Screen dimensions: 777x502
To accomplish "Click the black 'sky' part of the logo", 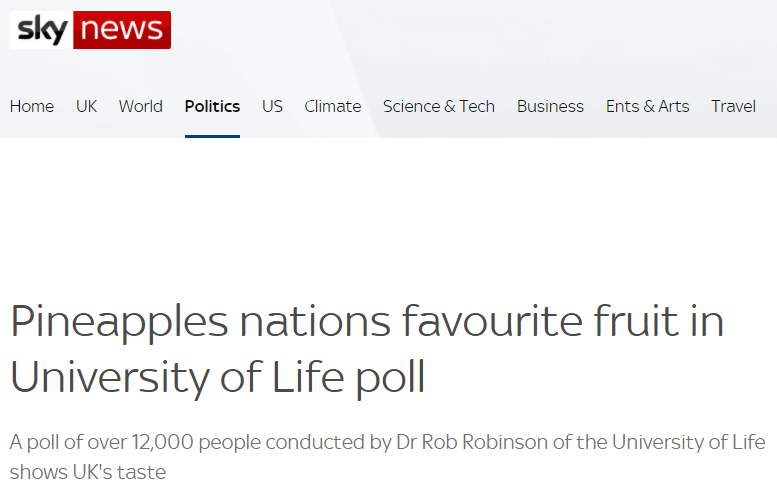I will click(x=42, y=30).
